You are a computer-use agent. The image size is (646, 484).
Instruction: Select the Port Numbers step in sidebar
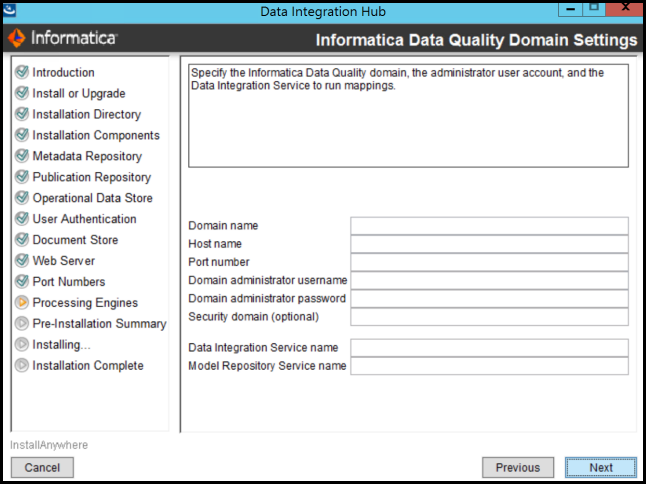(x=68, y=282)
